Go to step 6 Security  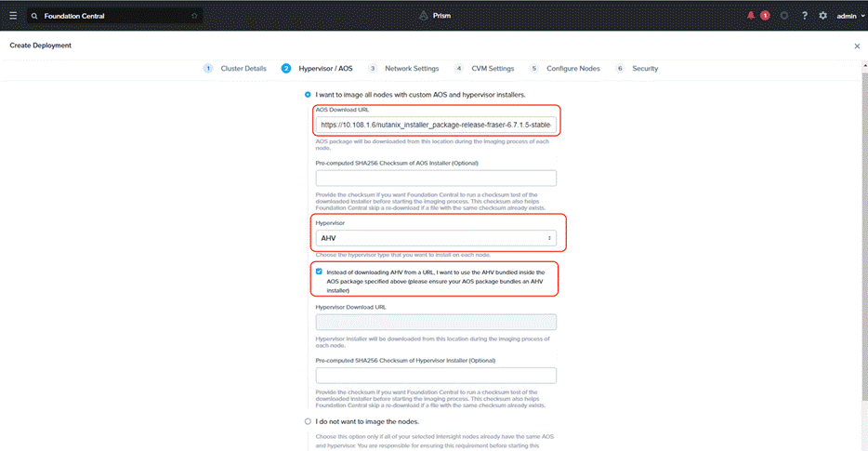637,68
